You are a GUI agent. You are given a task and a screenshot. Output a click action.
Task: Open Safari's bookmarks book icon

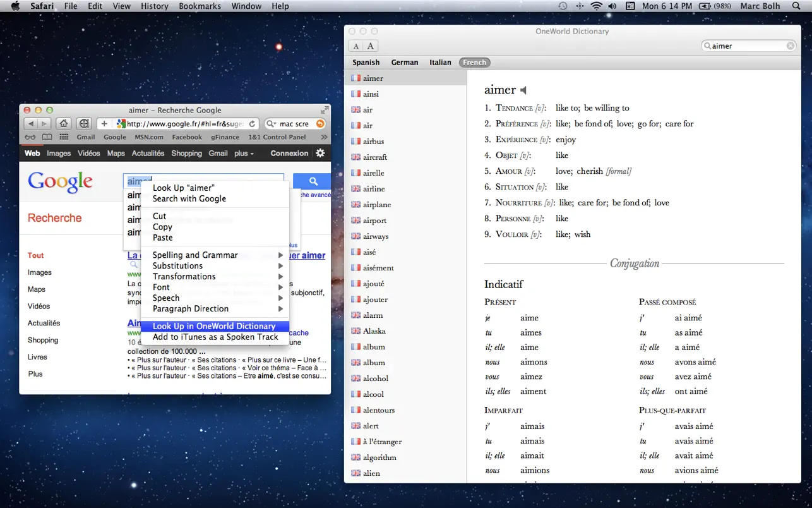46,136
